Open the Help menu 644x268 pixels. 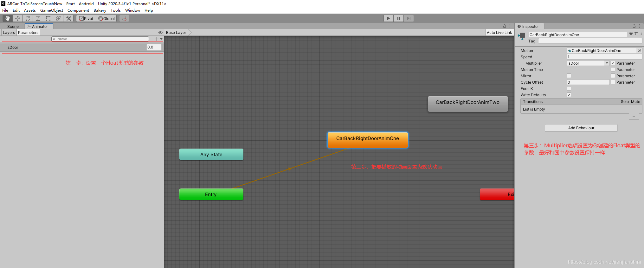pos(149,10)
